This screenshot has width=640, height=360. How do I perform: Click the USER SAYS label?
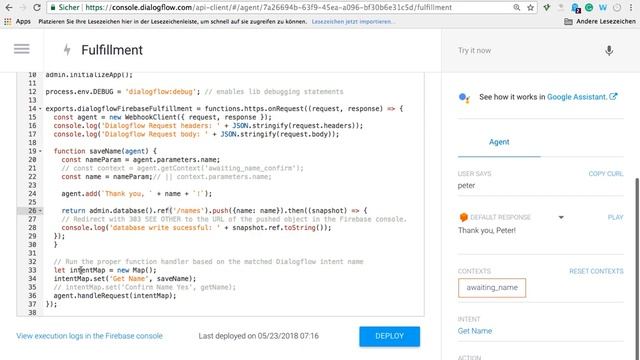coord(474,174)
